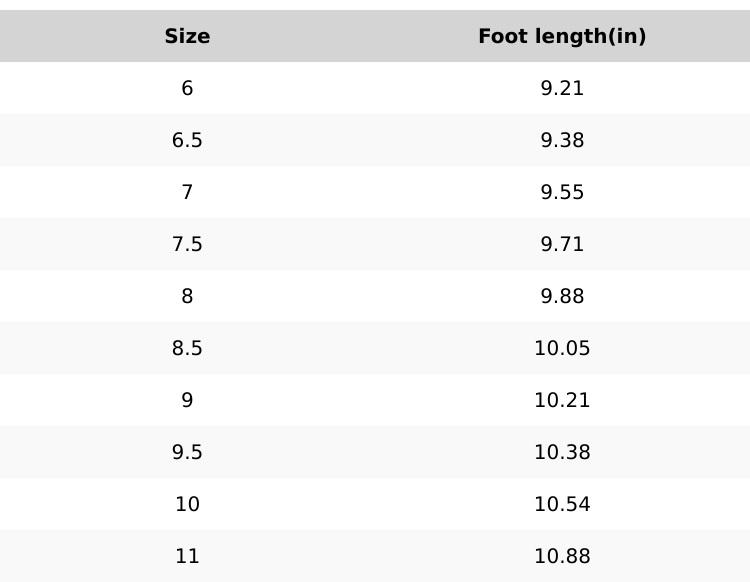Select the 9.21 foot length cell

point(562,88)
